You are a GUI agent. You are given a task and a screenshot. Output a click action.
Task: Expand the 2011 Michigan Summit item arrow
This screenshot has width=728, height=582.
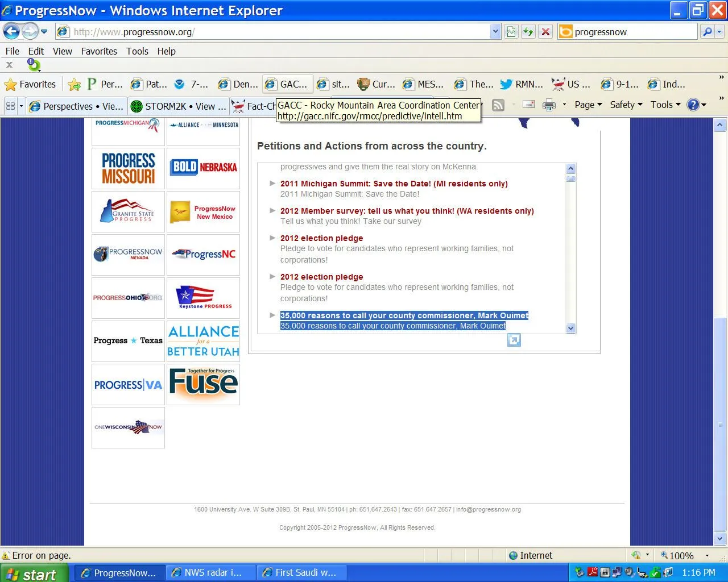pos(272,184)
